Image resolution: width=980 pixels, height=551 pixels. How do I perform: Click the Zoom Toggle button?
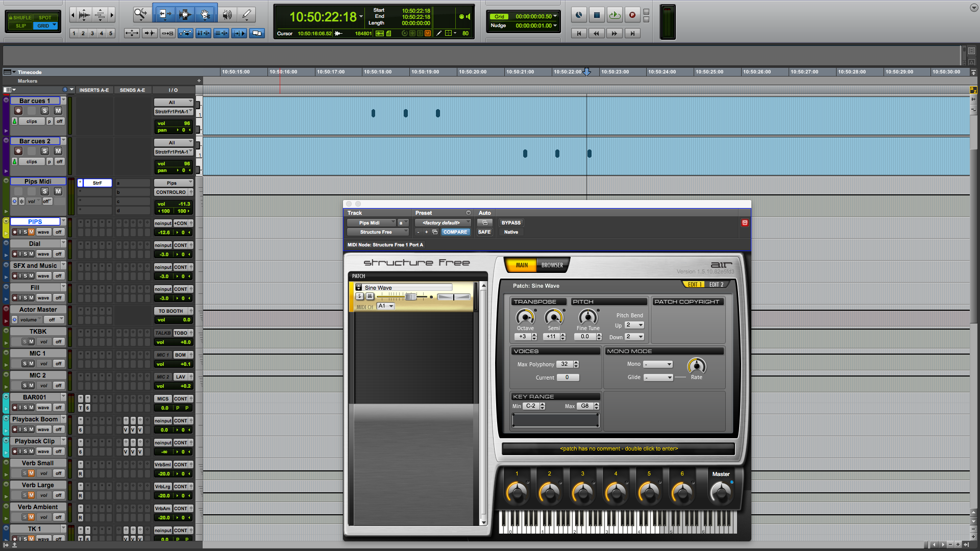click(132, 33)
